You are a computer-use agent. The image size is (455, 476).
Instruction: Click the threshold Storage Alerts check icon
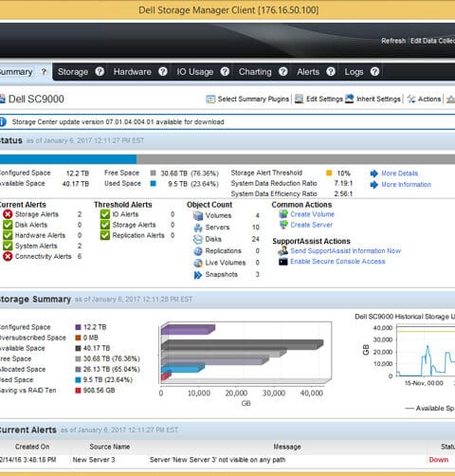click(105, 225)
